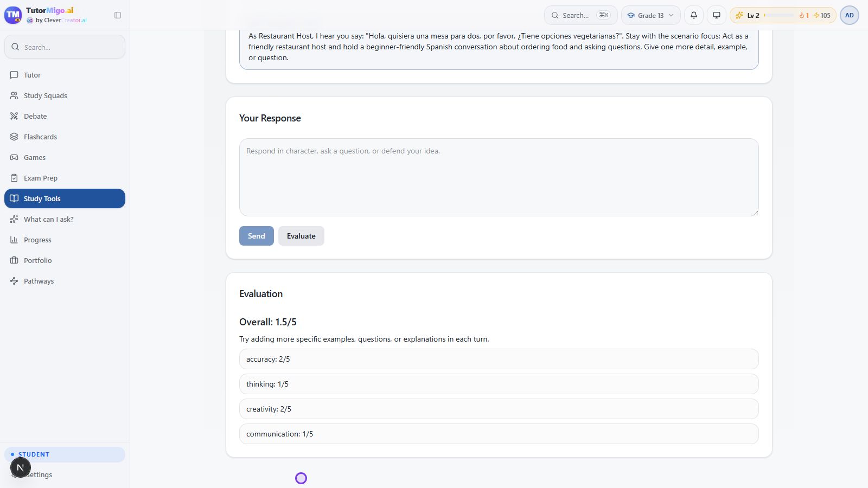Open the Tutor section
Image resolution: width=868 pixels, height=488 pixels.
65,75
